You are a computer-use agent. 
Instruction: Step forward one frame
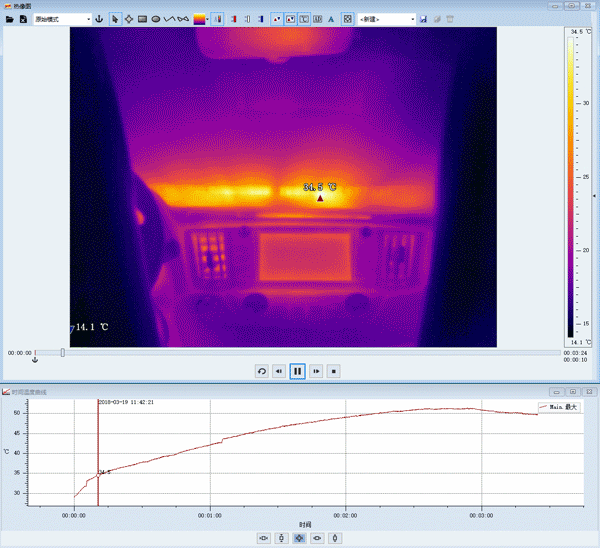[316, 371]
